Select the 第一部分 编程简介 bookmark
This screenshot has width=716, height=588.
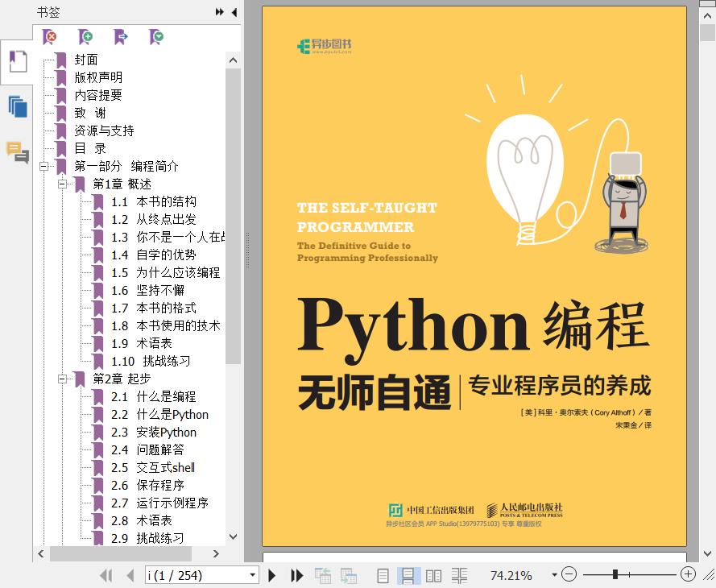(126, 166)
